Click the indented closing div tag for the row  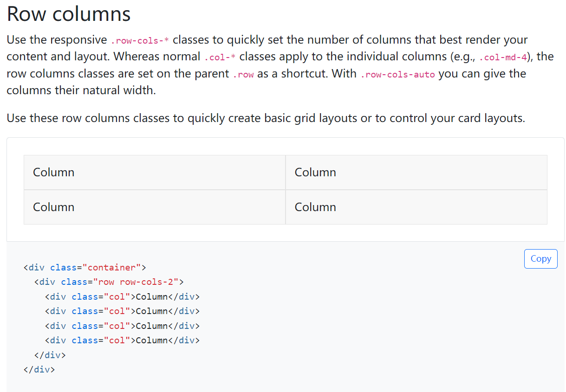click(x=50, y=355)
